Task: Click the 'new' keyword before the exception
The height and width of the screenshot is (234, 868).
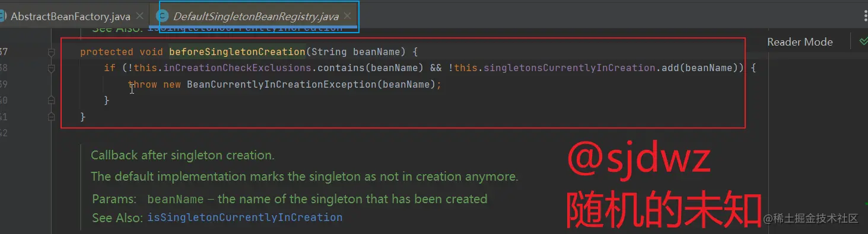Action: click(x=172, y=85)
